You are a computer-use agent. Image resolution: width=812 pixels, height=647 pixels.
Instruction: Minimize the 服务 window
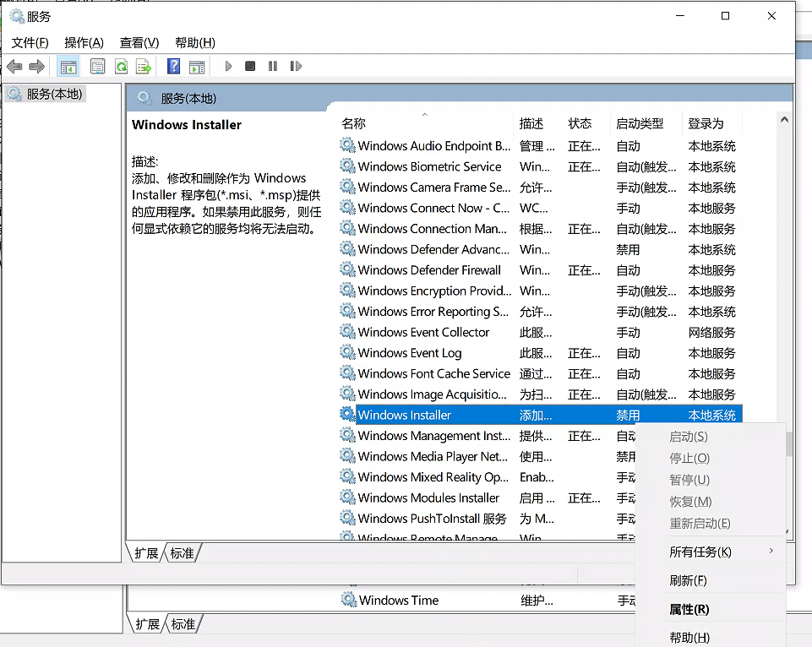click(x=680, y=16)
